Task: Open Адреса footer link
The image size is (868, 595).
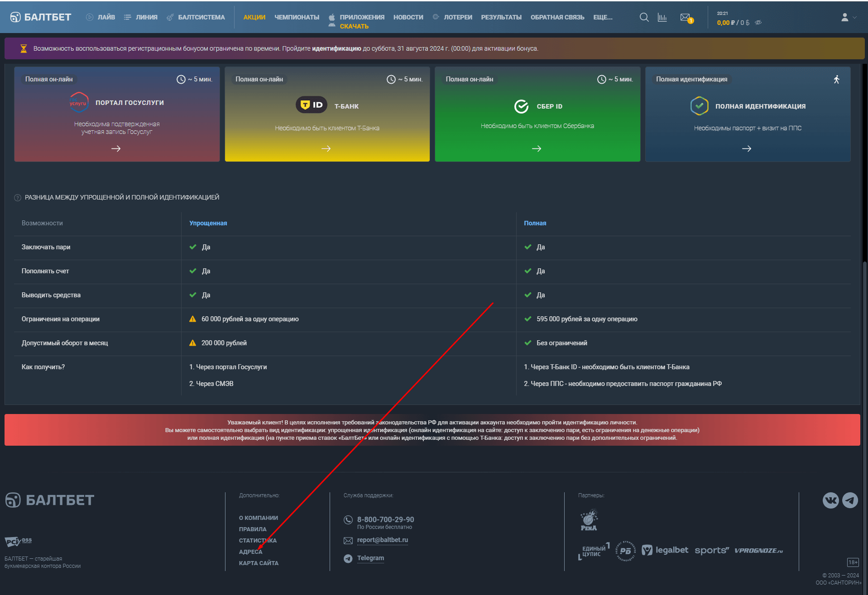Action: tap(250, 552)
